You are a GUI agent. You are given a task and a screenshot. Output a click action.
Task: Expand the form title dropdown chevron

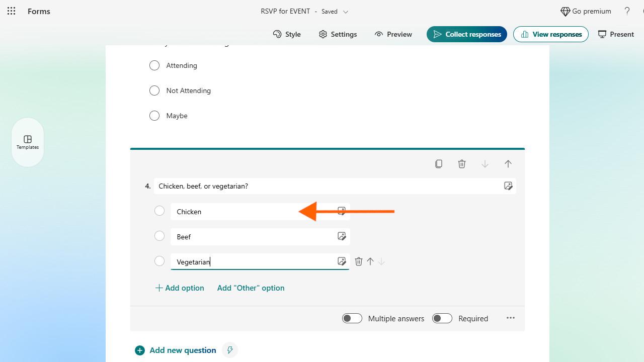click(x=346, y=12)
